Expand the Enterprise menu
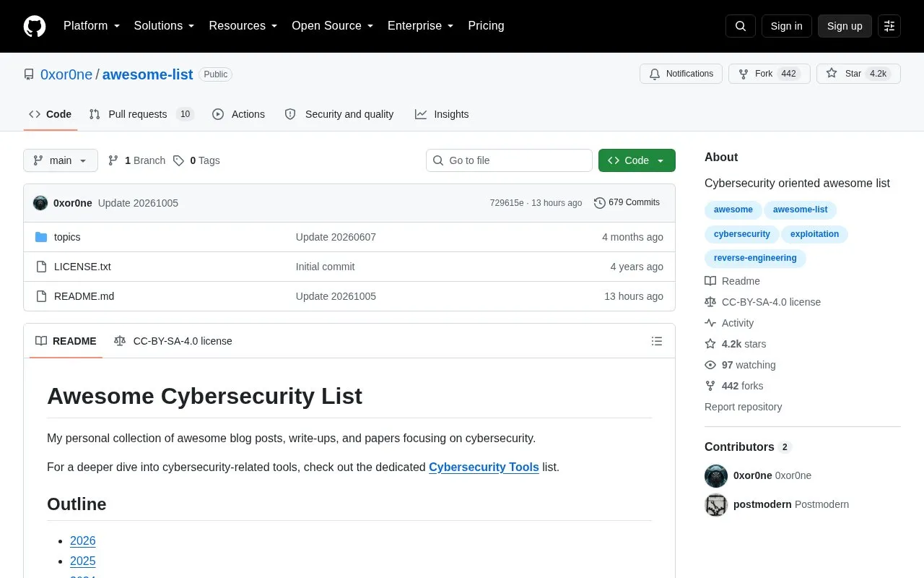This screenshot has height=578, width=924. [421, 26]
